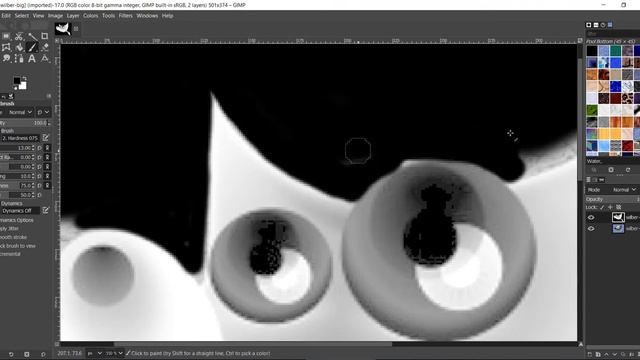Toggle Quick Mask at canvas bottom-left corner
The image size is (640, 360).
[x=57, y=344]
